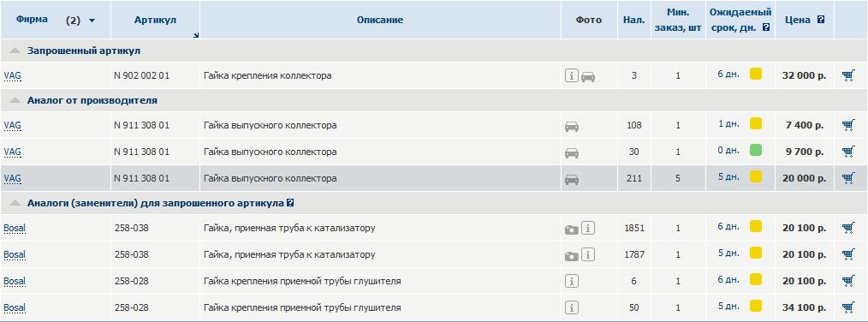868x322 pixels.
Task: Click help icon after Аналоги (заменители) title
Action: point(290,203)
